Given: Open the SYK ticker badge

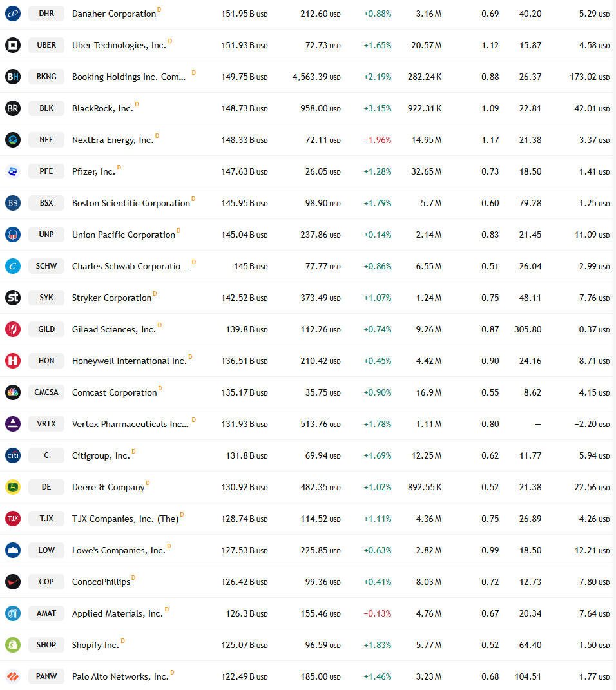Looking at the screenshot, I should 46,298.
